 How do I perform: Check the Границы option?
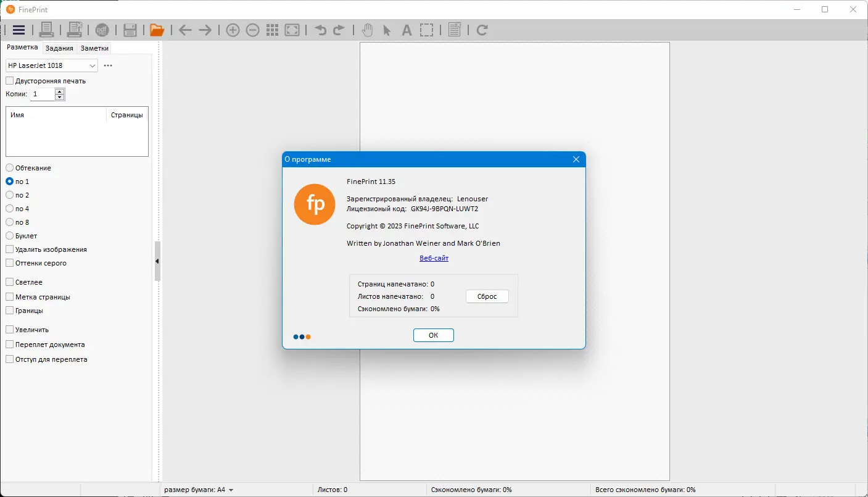click(10, 311)
